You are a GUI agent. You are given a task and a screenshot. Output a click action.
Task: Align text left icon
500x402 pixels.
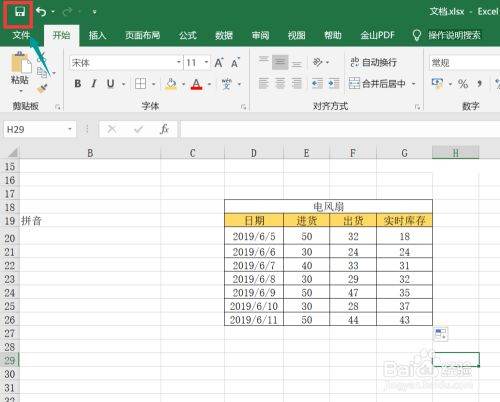click(263, 83)
